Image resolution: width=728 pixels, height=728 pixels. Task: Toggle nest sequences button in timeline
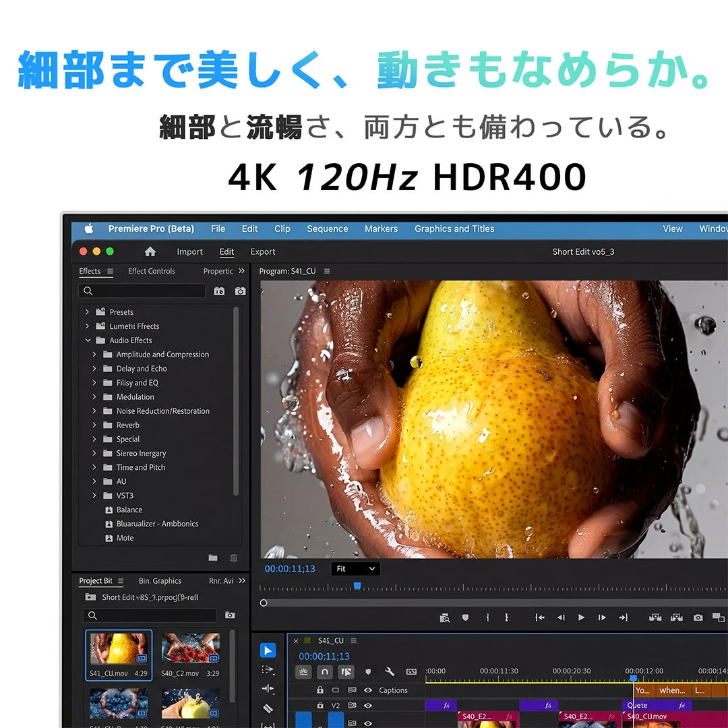(x=303, y=672)
